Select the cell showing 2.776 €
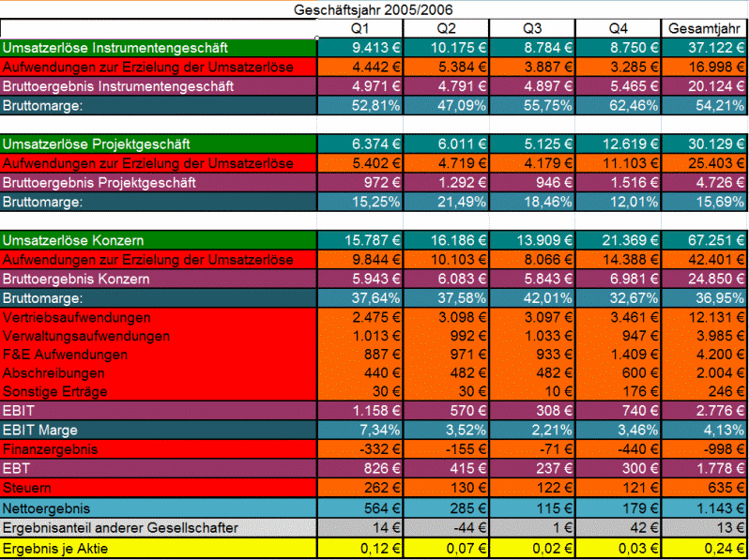 click(705, 411)
